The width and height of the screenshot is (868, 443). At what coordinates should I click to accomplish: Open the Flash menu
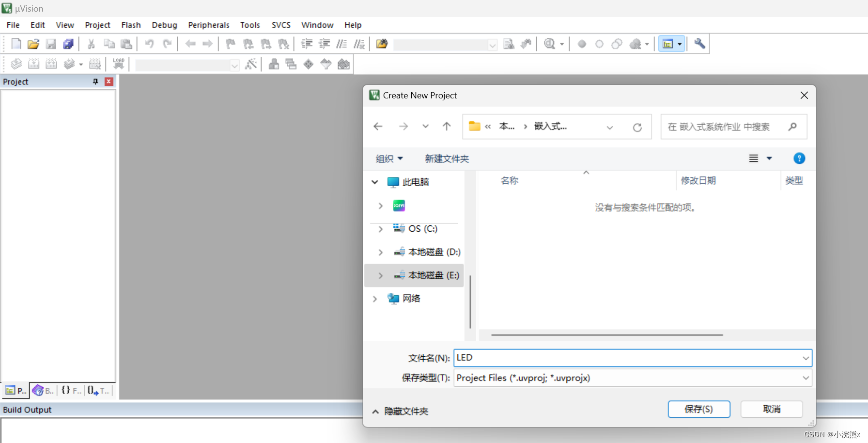131,25
